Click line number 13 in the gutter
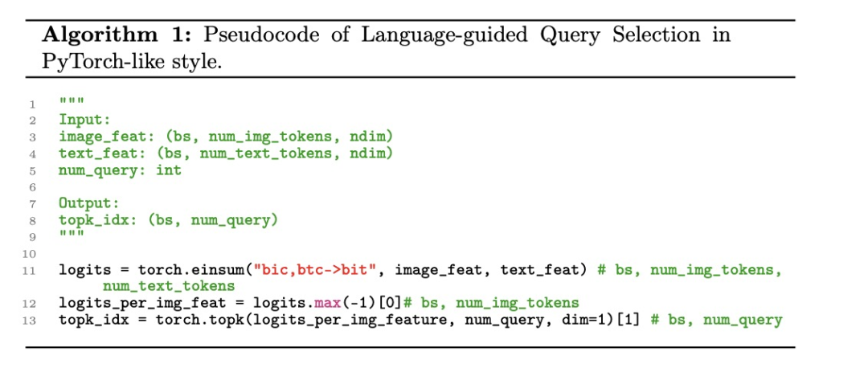 point(30,321)
